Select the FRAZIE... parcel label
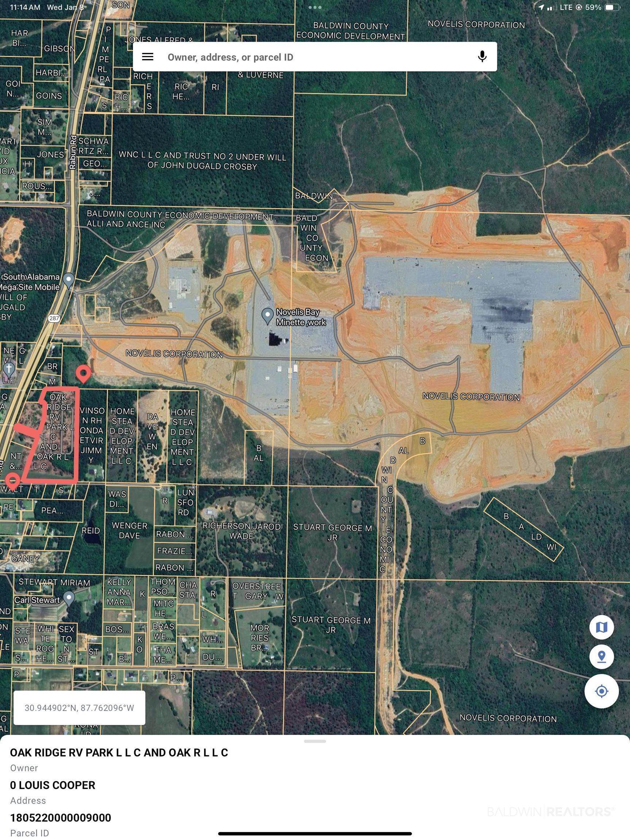The width and height of the screenshot is (630, 840). (x=174, y=551)
